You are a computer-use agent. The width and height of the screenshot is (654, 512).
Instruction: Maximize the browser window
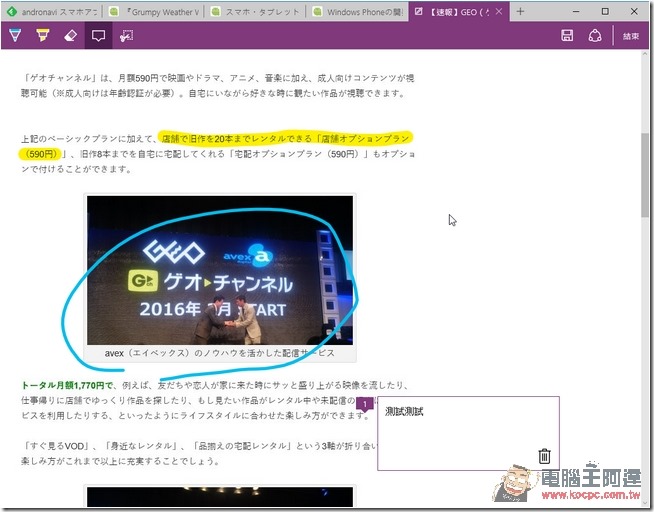(605, 12)
